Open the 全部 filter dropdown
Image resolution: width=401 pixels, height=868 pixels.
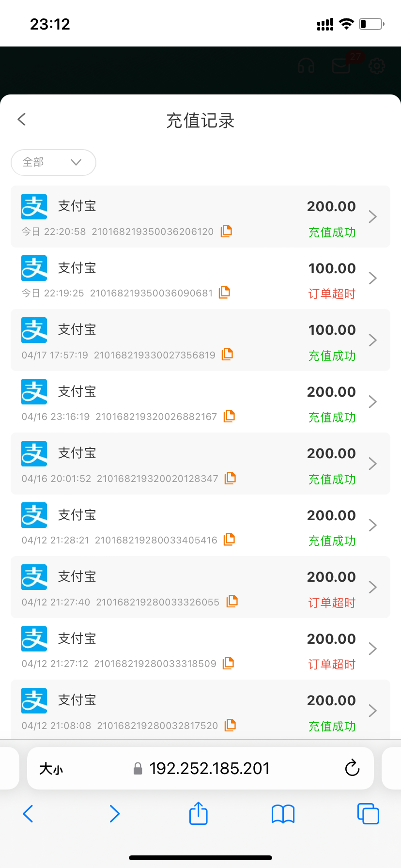(53, 162)
